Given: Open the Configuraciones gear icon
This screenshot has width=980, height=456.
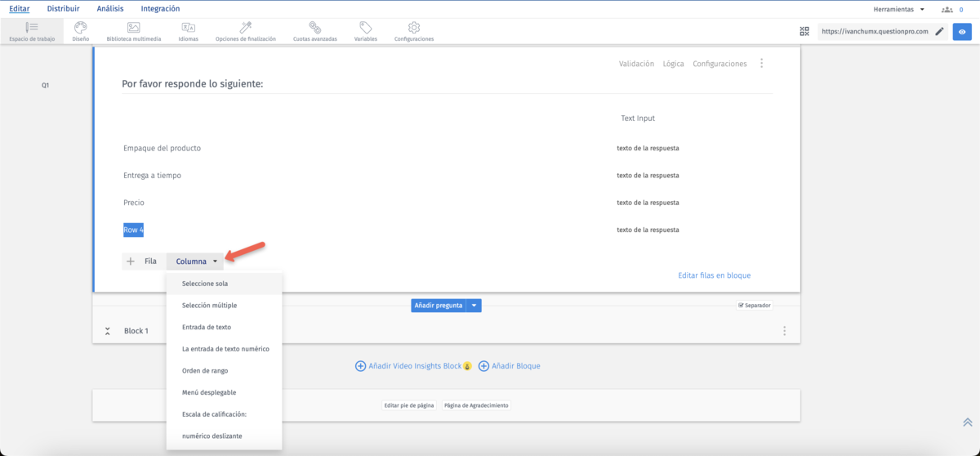Looking at the screenshot, I should tap(414, 28).
